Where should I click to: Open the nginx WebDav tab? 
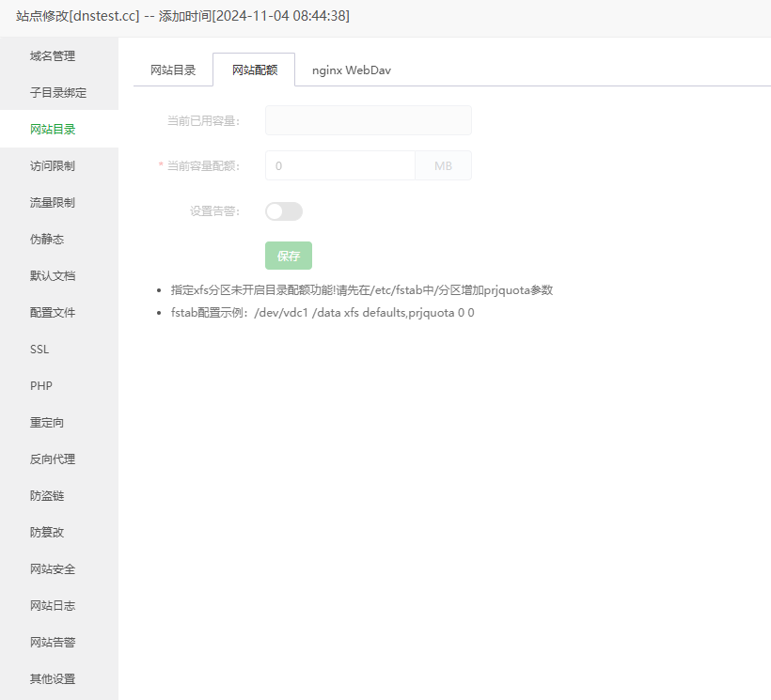point(351,70)
